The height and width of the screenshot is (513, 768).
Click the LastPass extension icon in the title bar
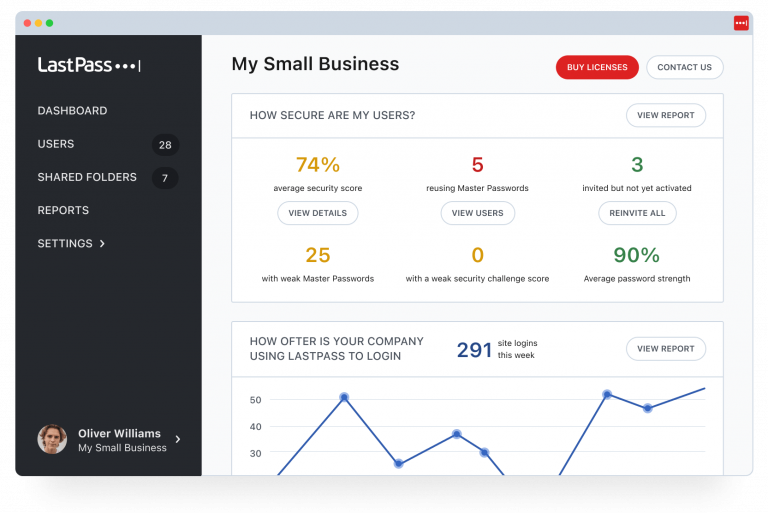pyautogui.click(x=741, y=23)
